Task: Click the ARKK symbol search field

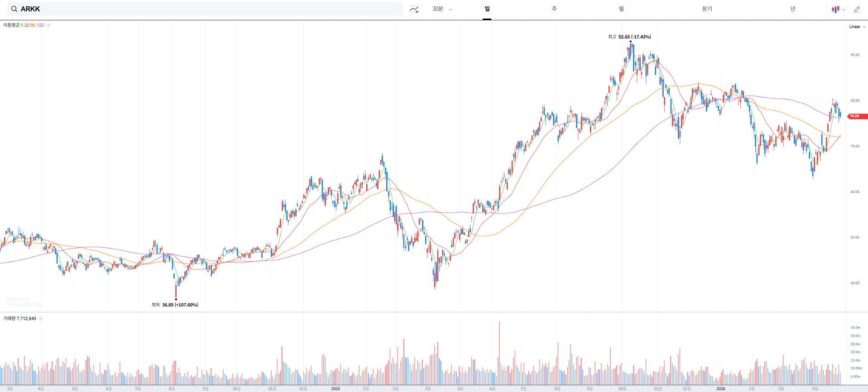Action: (x=205, y=9)
